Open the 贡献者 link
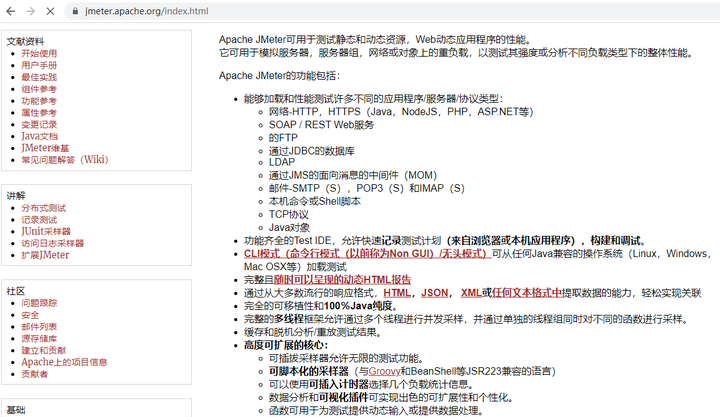This screenshot has width=720, height=417. tap(34, 374)
